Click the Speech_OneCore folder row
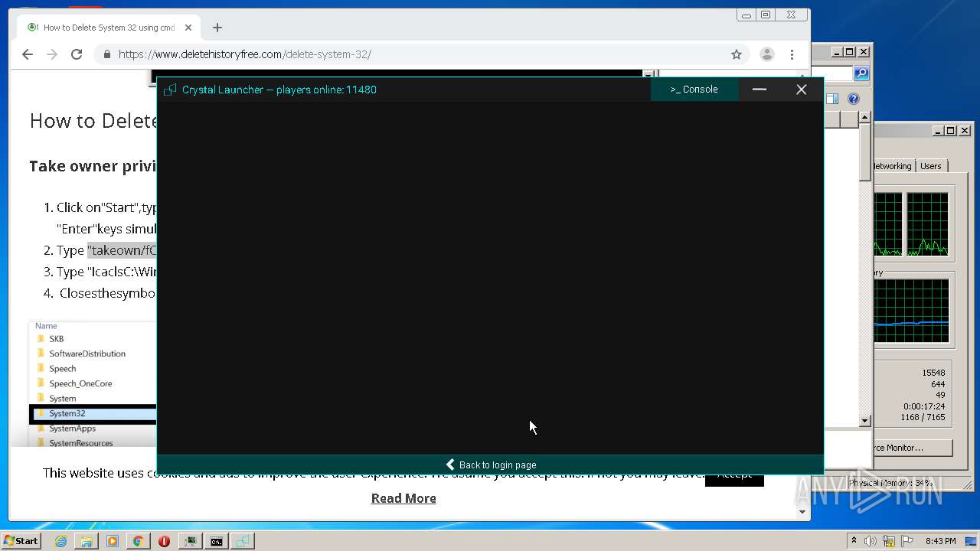 (80, 383)
